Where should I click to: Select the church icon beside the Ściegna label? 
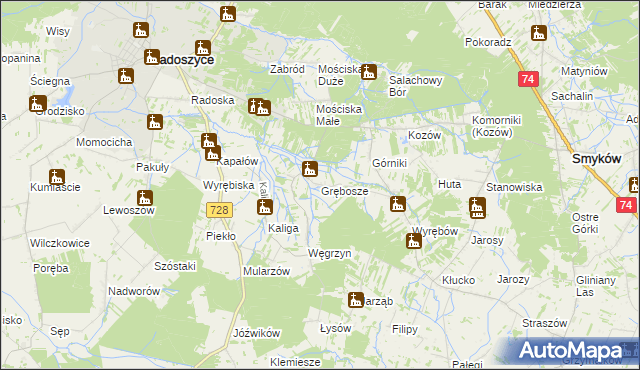click(x=126, y=76)
